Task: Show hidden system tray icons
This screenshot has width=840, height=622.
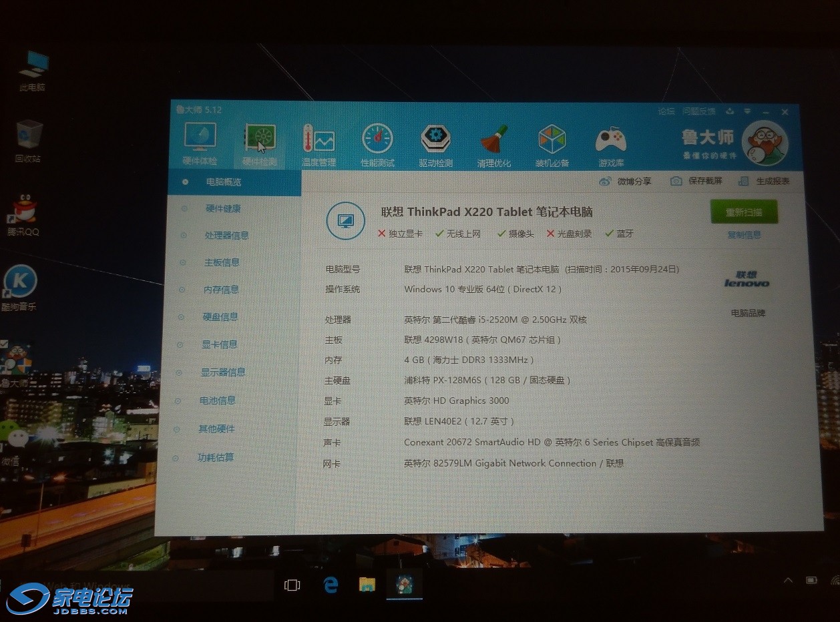Action: point(789,580)
